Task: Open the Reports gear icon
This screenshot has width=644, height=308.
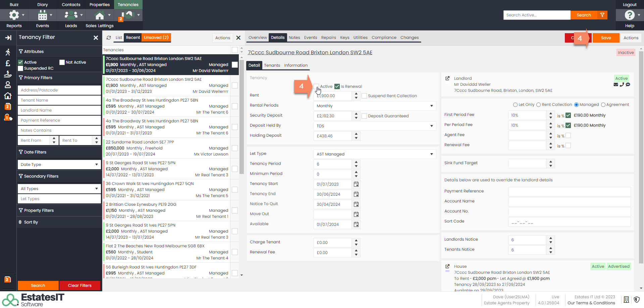Action: (14, 15)
